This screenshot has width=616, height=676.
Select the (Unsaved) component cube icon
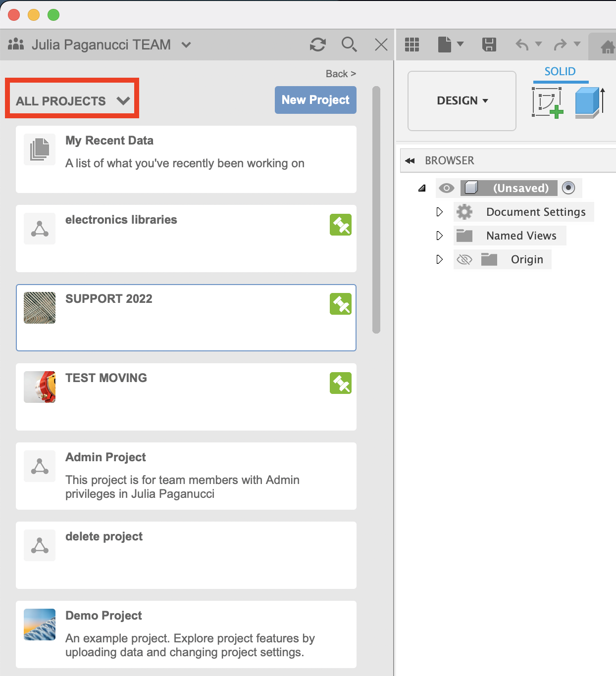[471, 188]
